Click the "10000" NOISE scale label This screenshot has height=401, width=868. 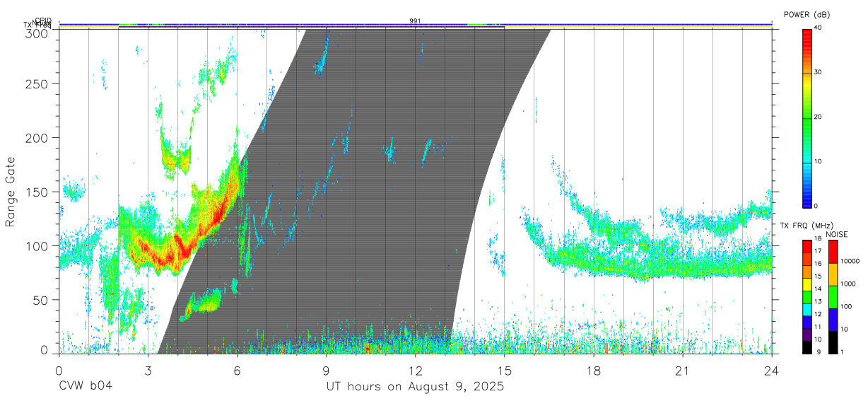[849, 262]
